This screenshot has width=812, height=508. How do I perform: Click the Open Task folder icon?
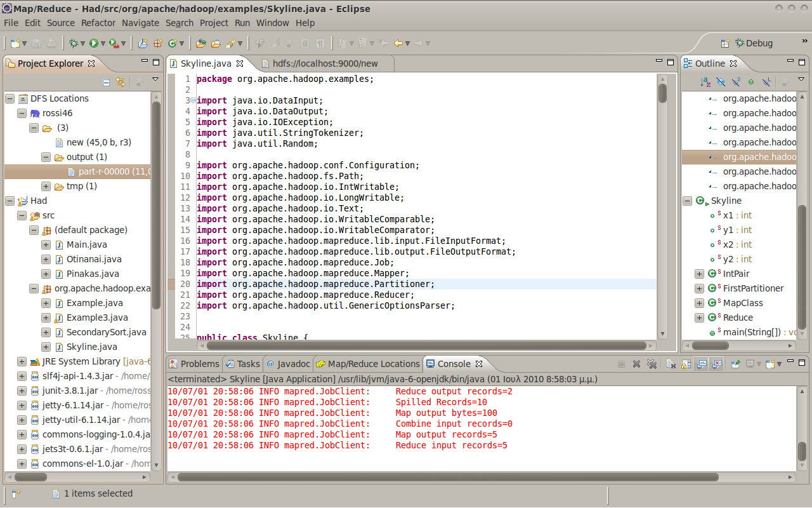(x=216, y=43)
